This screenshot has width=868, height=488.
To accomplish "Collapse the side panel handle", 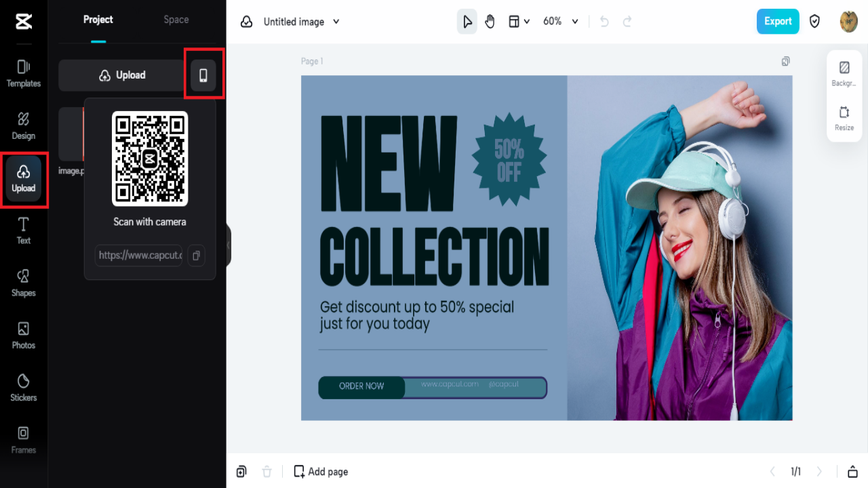I will [x=229, y=244].
